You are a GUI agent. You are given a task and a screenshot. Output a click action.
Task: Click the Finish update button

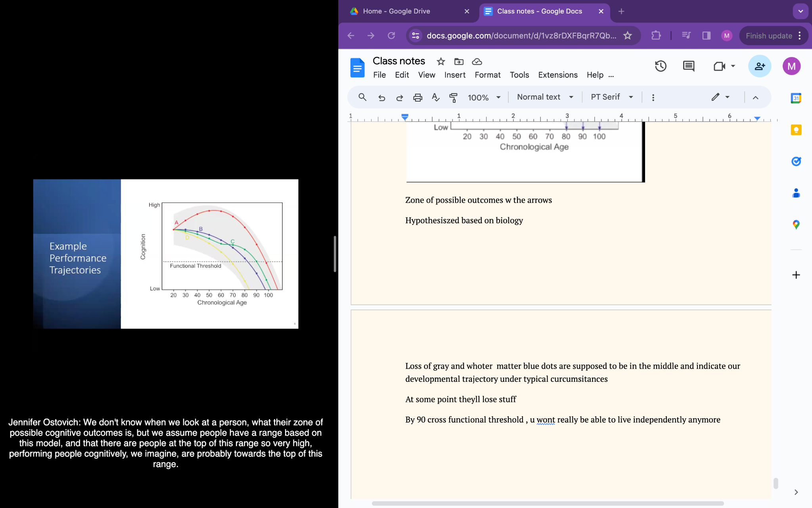pyautogui.click(x=769, y=36)
